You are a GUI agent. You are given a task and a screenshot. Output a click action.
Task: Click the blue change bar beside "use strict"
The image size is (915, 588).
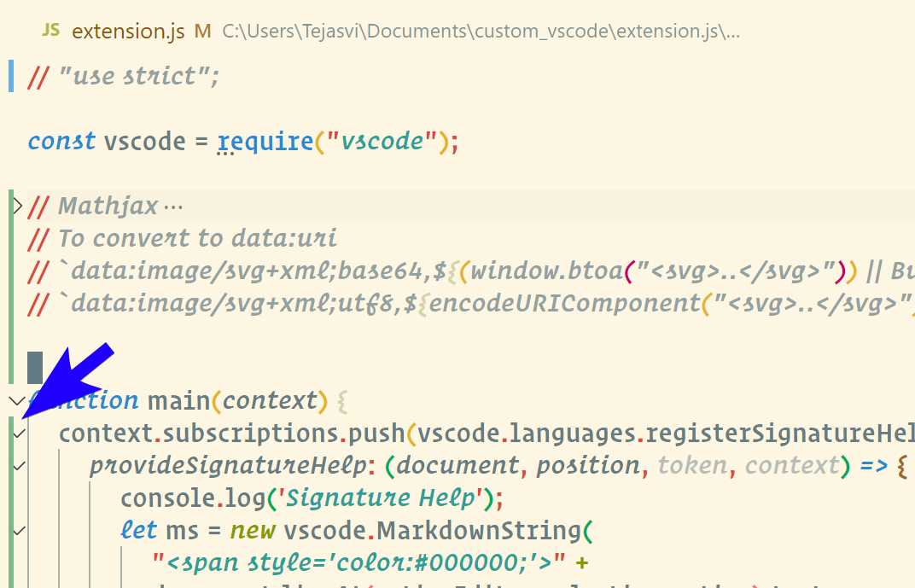(x=10, y=75)
